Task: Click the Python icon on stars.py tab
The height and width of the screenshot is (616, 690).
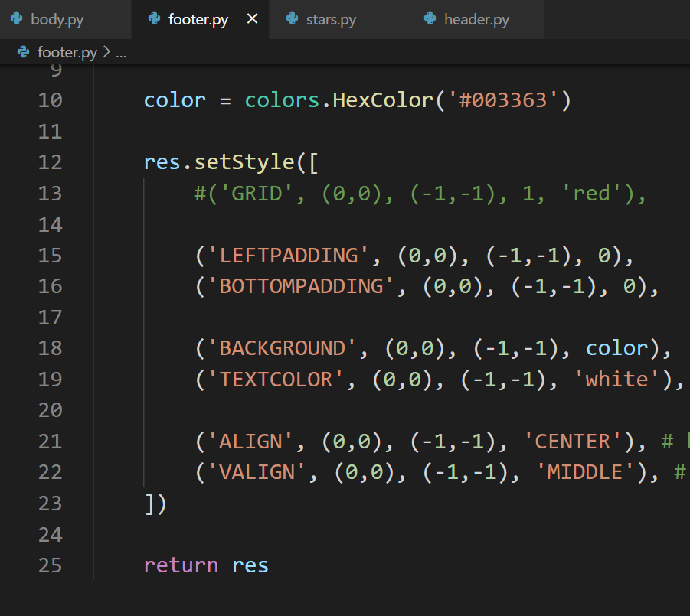Action: pyautogui.click(x=292, y=19)
